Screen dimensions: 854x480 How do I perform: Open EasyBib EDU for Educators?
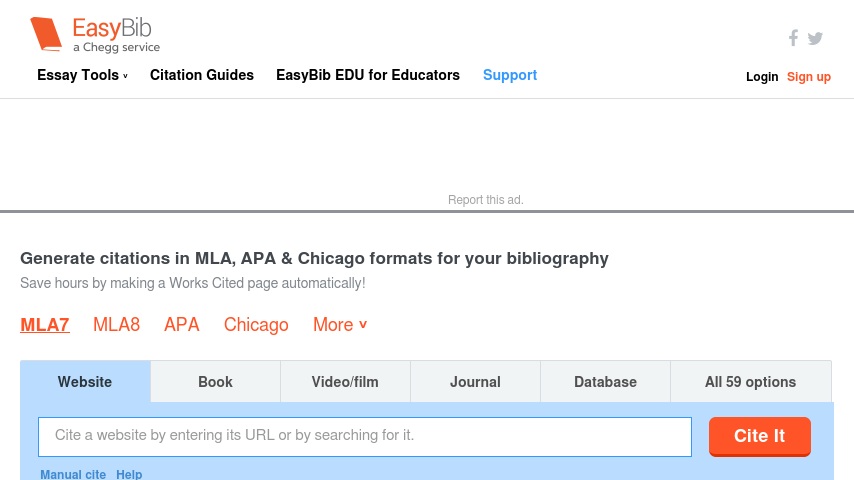pyautogui.click(x=368, y=75)
